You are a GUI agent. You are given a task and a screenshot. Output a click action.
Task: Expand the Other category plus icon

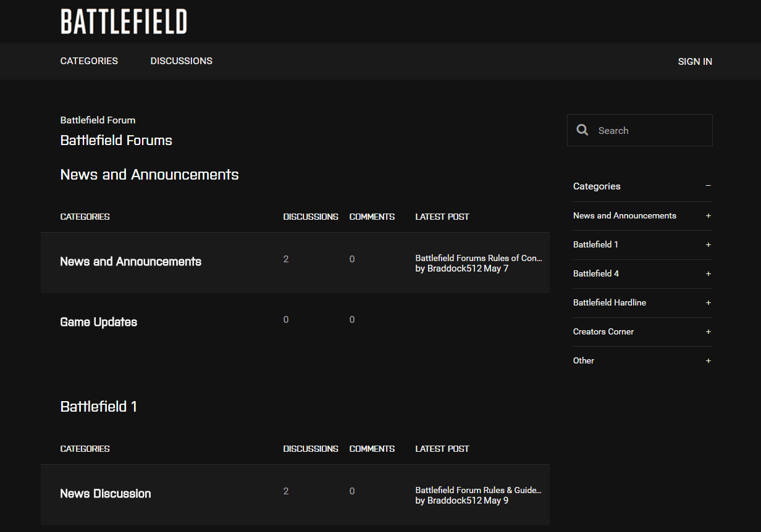pyautogui.click(x=708, y=361)
